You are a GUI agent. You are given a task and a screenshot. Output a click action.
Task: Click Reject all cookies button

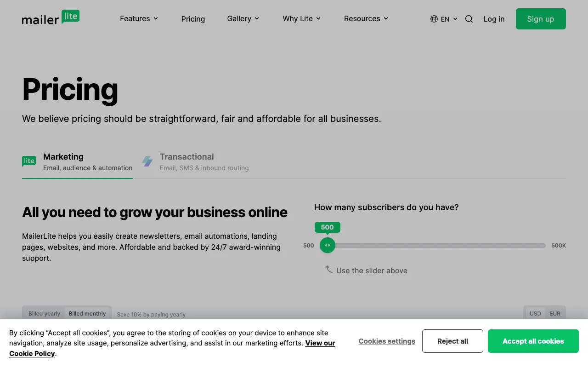(452, 341)
